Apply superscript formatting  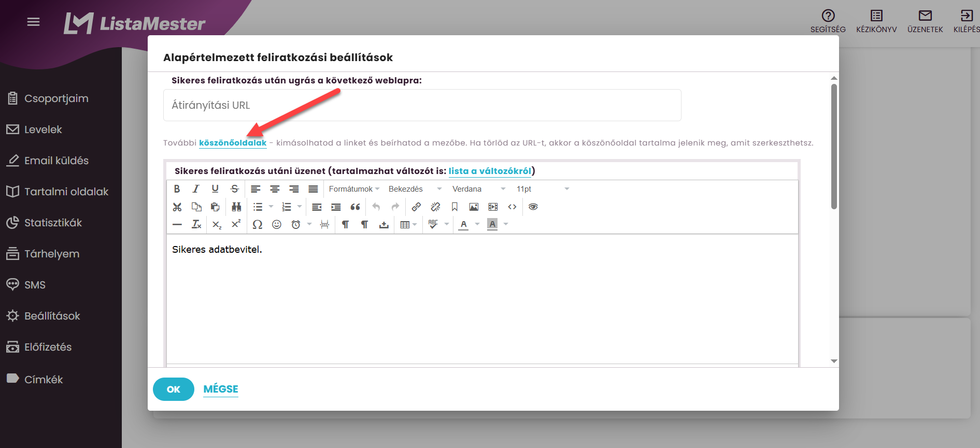pyautogui.click(x=236, y=224)
